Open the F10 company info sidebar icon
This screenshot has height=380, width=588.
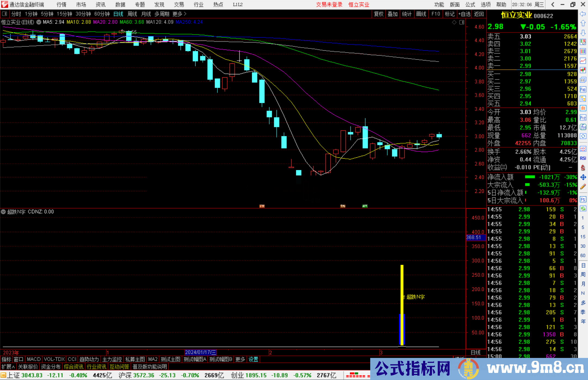click(583, 89)
